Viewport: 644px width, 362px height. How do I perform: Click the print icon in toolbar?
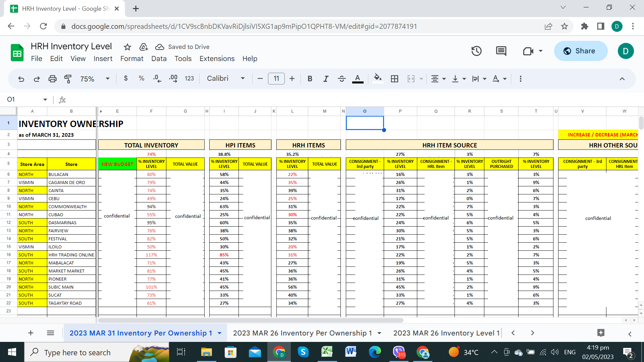coord(52,79)
